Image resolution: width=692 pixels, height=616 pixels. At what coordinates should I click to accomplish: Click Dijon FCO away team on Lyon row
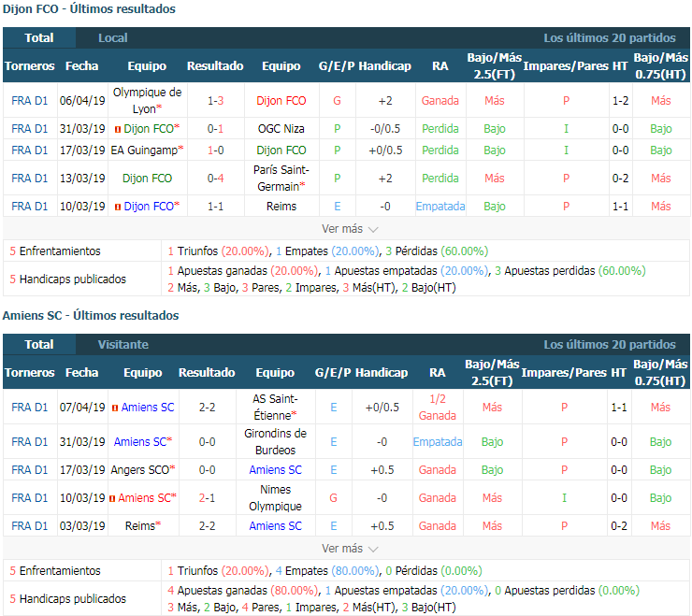281,101
